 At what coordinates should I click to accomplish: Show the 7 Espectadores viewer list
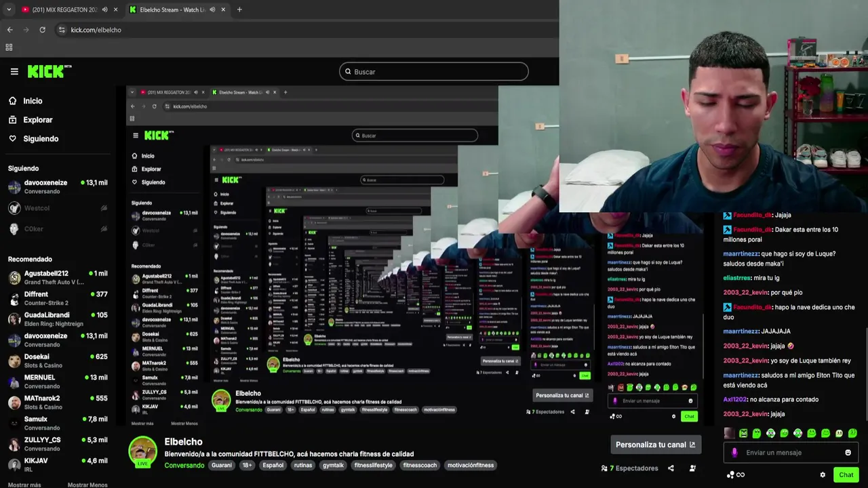[630, 468]
